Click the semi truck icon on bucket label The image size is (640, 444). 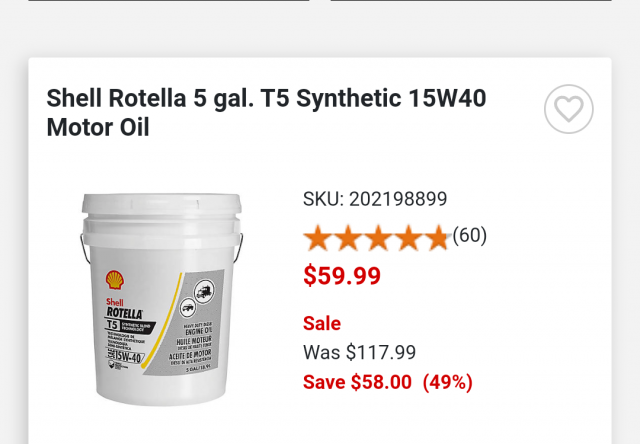pyautogui.click(x=204, y=291)
